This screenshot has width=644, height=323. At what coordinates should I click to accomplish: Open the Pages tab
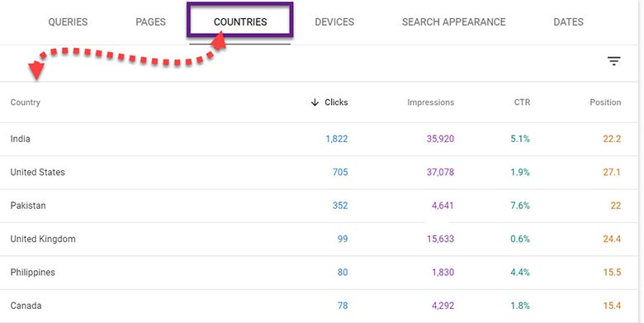pyautogui.click(x=151, y=21)
